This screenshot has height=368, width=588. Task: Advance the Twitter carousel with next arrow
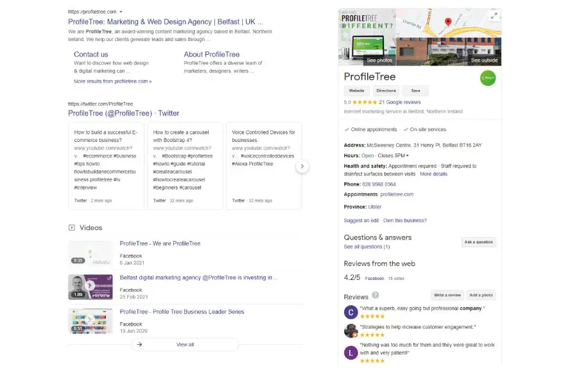[302, 166]
